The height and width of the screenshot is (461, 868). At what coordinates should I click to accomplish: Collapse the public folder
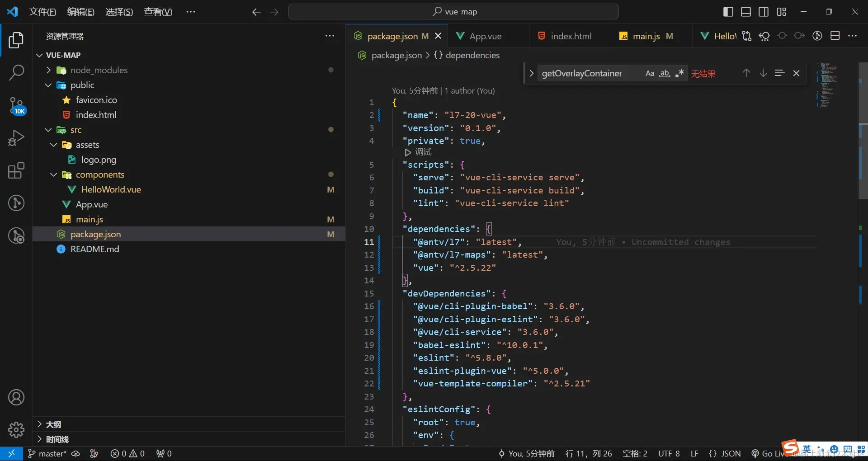click(x=48, y=85)
